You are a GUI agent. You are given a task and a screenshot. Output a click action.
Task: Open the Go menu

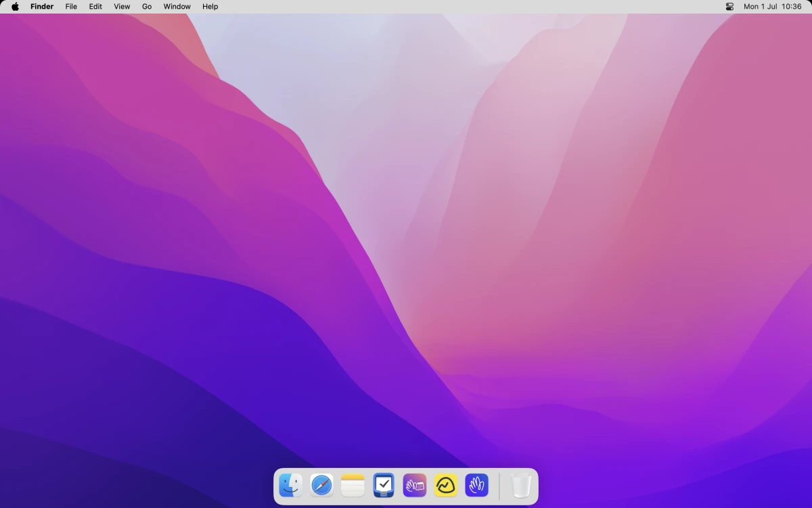(x=146, y=7)
